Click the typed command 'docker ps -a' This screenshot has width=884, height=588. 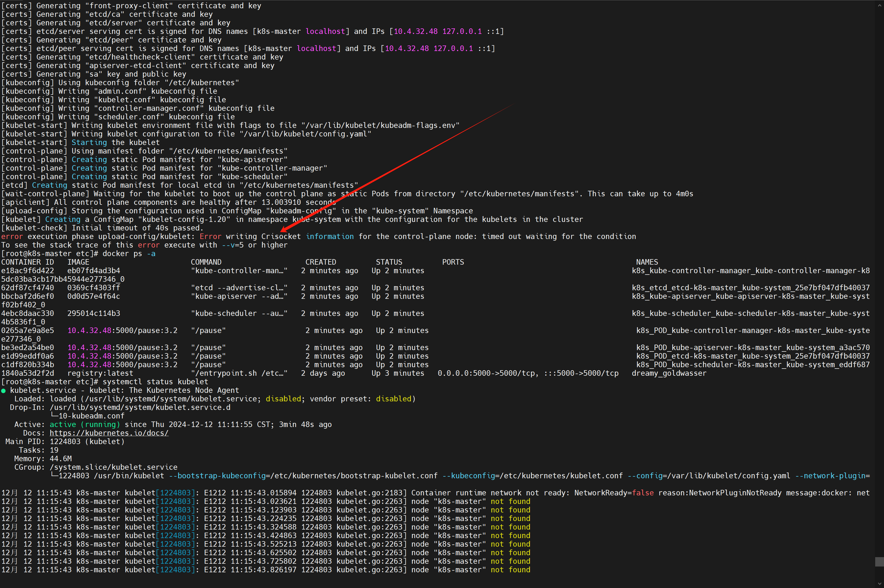pos(129,254)
